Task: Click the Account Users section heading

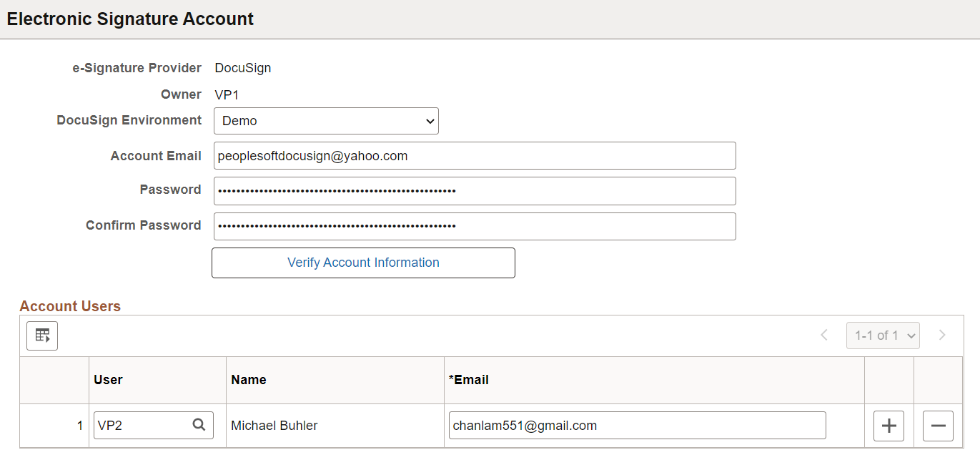Action: (x=70, y=305)
